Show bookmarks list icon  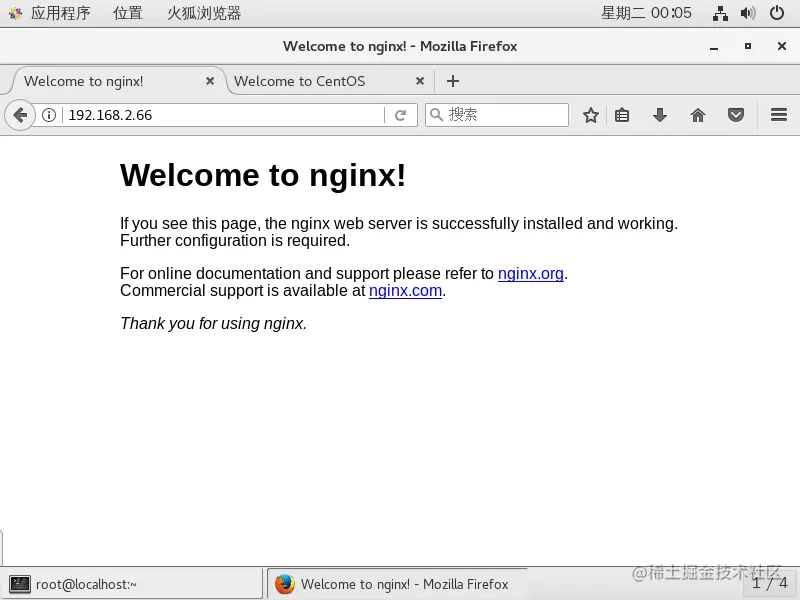click(622, 115)
